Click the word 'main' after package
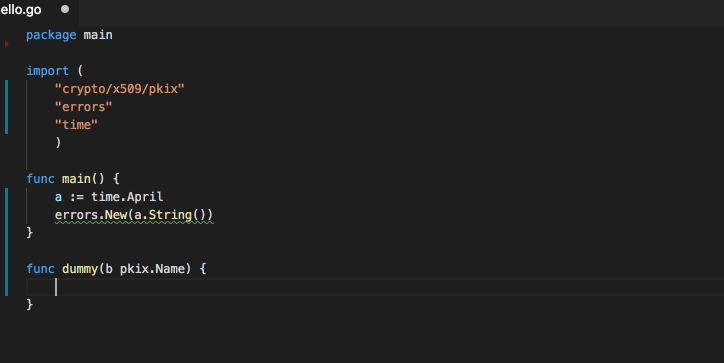The image size is (724, 363). tap(98, 35)
